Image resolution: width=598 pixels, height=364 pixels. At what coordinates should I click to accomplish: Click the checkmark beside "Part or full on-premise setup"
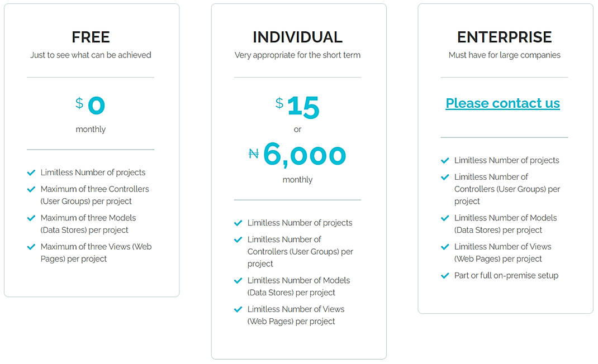coord(445,275)
